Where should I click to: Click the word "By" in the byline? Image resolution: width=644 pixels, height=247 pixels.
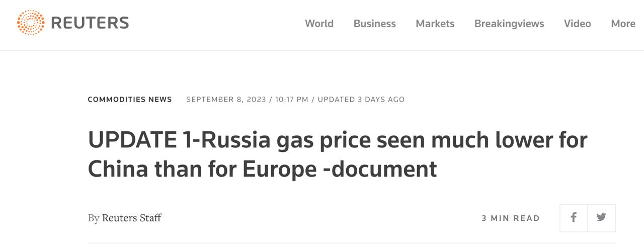tap(94, 218)
